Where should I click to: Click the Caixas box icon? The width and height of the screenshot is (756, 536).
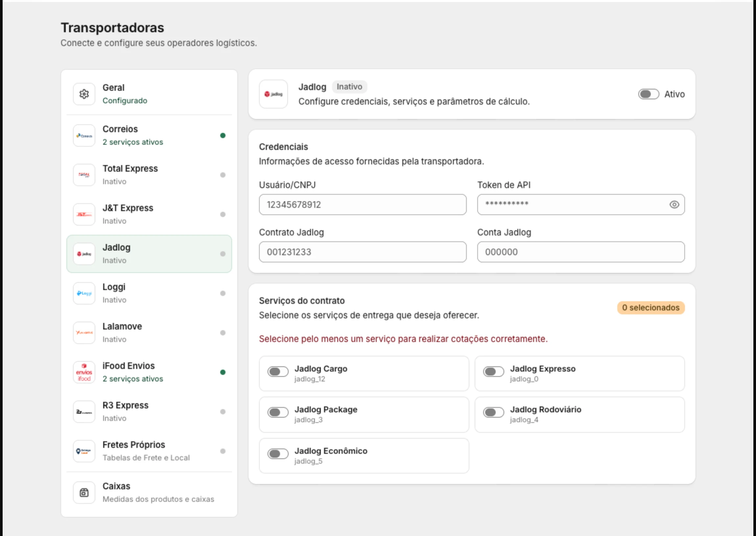84,493
